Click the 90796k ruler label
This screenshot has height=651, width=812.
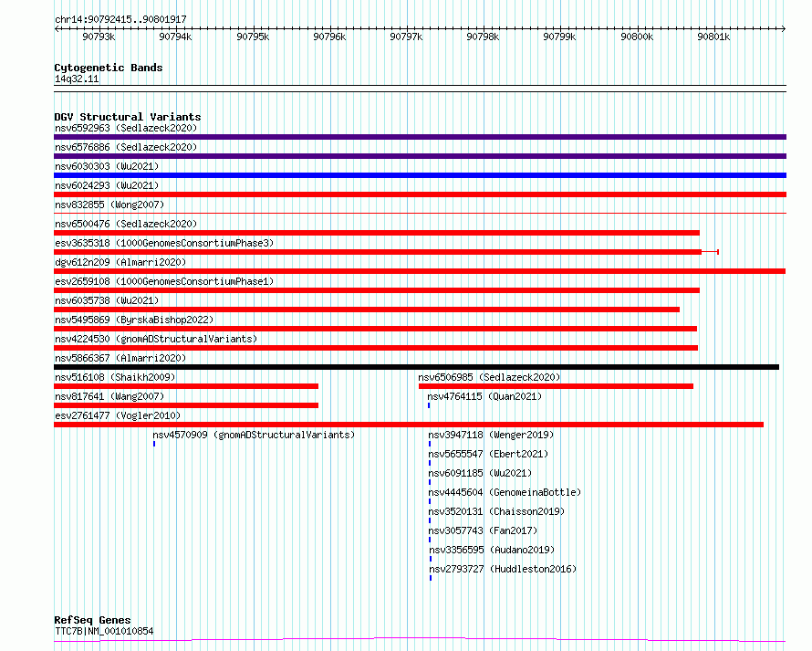pyautogui.click(x=329, y=37)
